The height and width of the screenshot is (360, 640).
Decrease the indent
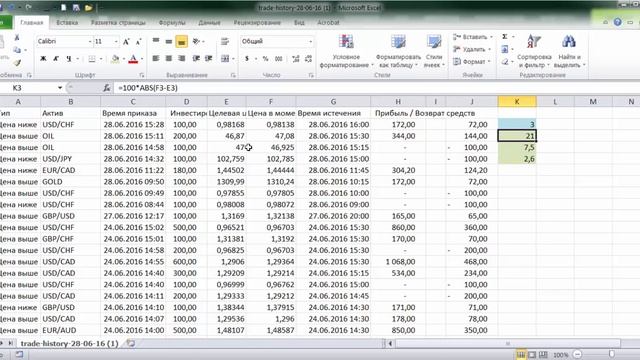pyautogui.click(x=196, y=59)
